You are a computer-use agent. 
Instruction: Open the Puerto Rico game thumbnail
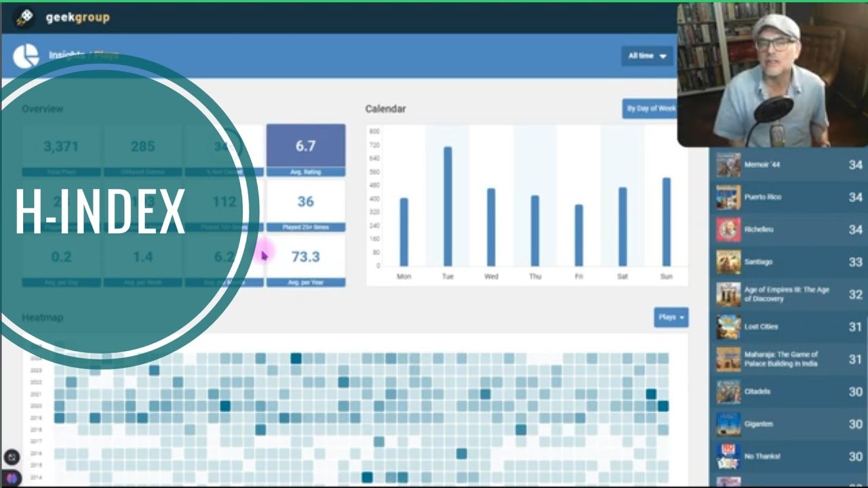point(728,197)
